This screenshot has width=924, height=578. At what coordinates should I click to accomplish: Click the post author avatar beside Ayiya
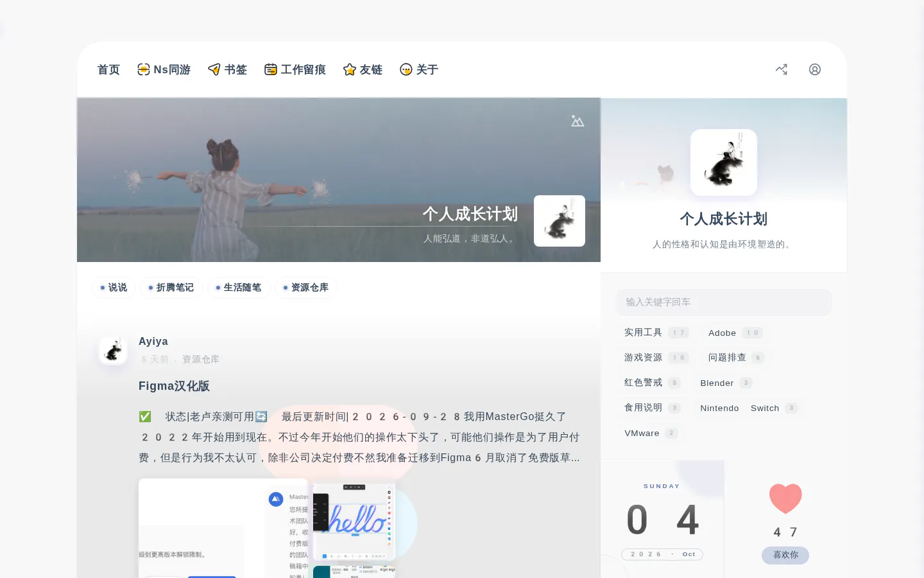pyautogui.click(x=113, y=350)
